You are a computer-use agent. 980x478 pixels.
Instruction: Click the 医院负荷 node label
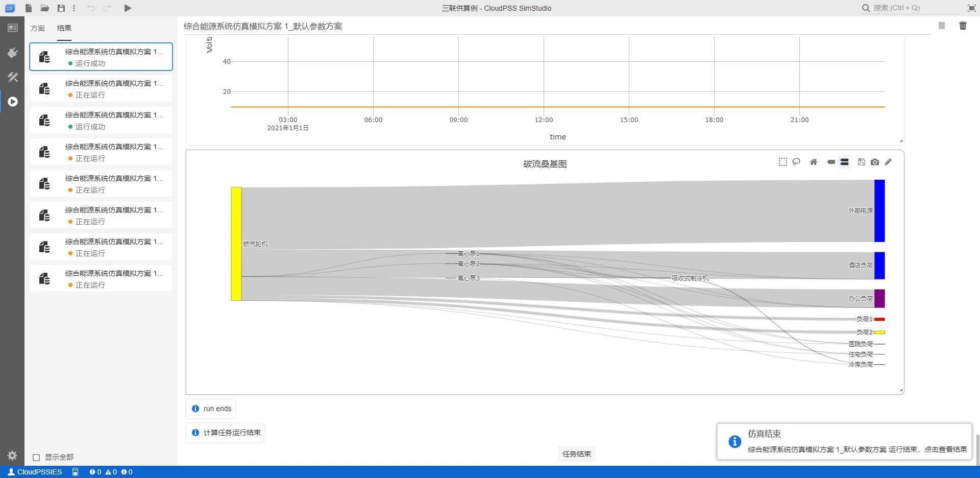[x=861, y=344]
